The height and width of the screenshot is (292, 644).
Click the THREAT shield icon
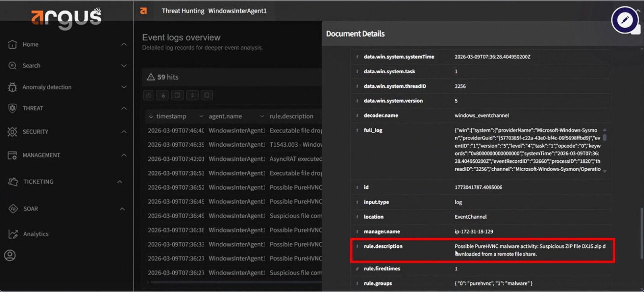click(12, 108)
